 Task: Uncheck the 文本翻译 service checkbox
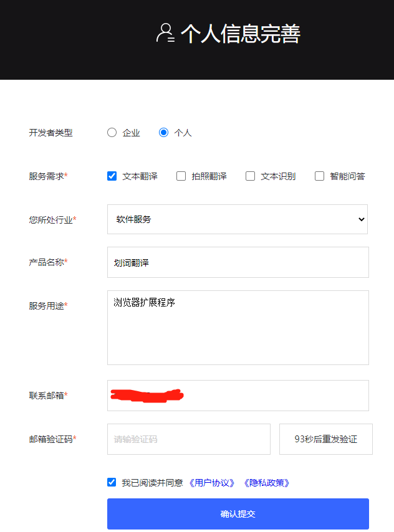click(x=112, y=176)
